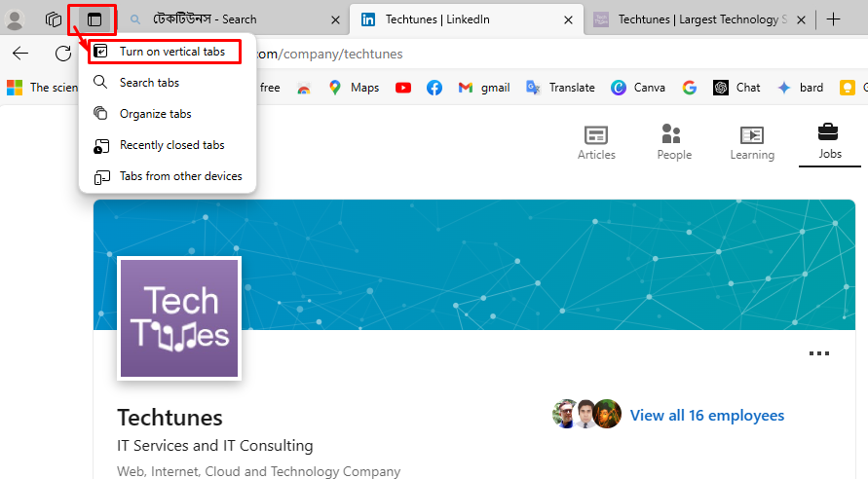Open the Google G bookmark
Screen dimensions: 868x479
pos(689,88)
